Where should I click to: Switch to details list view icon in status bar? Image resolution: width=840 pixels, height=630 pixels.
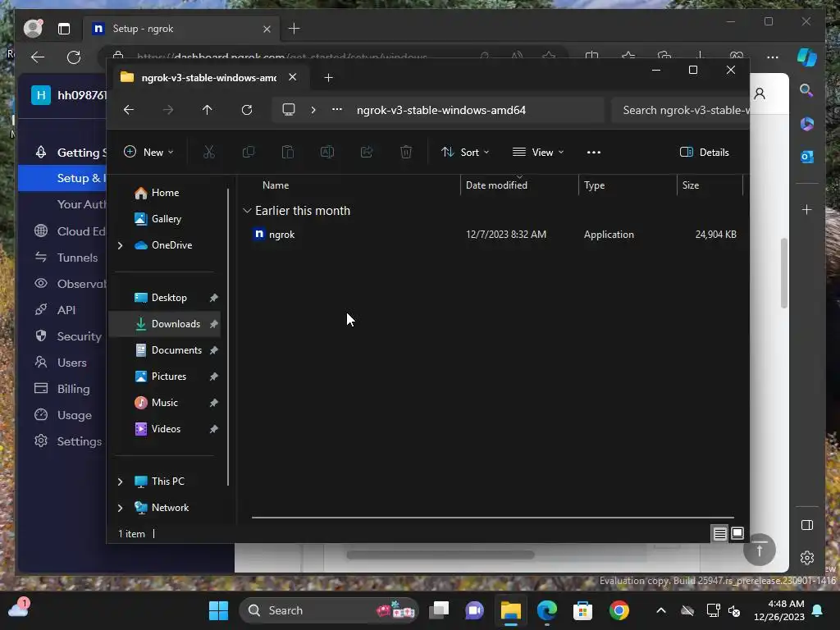[720, 533]
